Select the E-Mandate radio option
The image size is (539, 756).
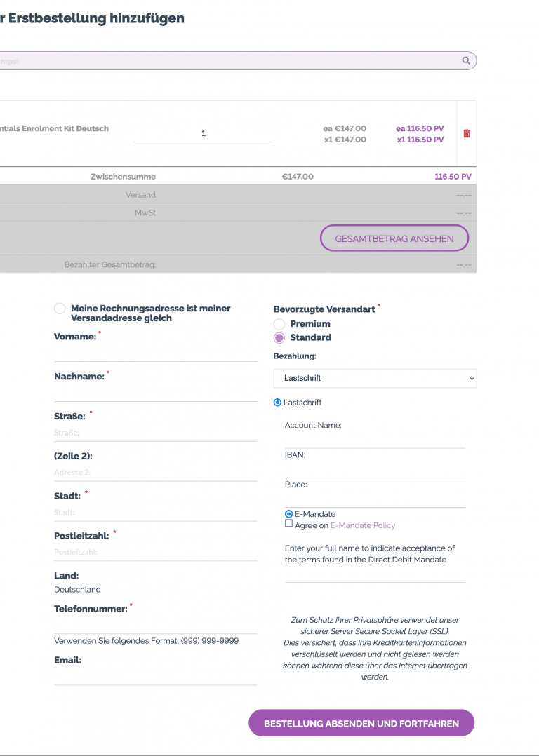click(288, 514)
